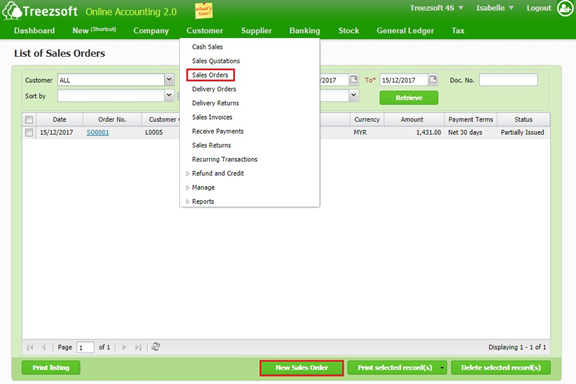The image size is (576, 384).
Task: Go to the last page of results
Action: (x=138, y=347)
